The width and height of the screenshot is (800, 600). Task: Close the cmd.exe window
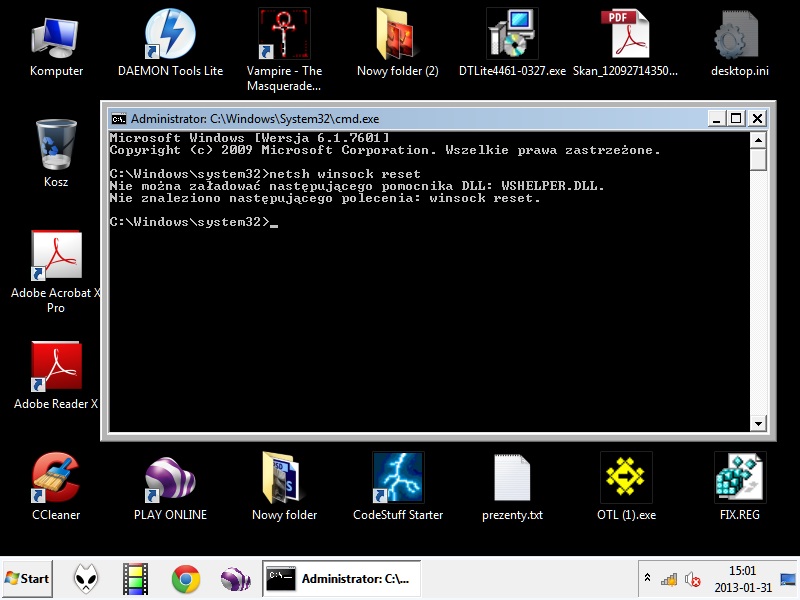coord(758,119)
